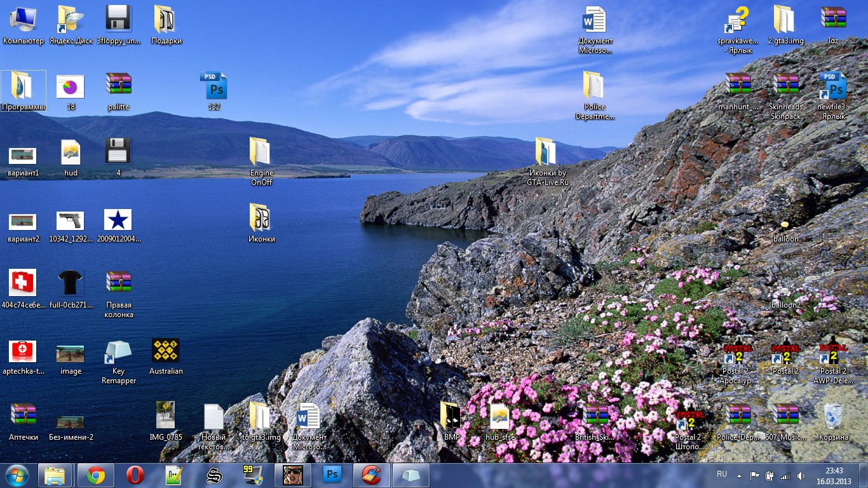Launch Opera browser from the taskbar
The height and width of the screenshot is (488, 868).
click(135, 475)
